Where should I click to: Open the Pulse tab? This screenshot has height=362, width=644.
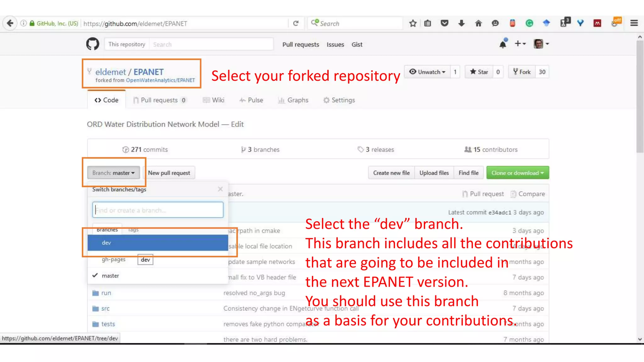[x=251, y=100]
